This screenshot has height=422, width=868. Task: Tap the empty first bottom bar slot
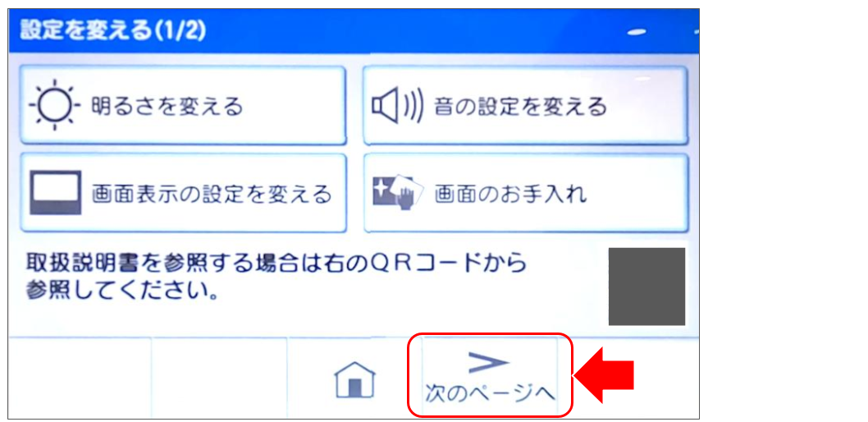pyautogui.click(x=80, y=378)
